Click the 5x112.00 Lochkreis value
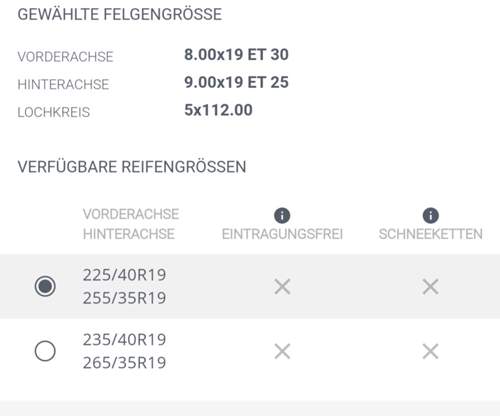The image size is (500, 416). (x=218, y=110)
